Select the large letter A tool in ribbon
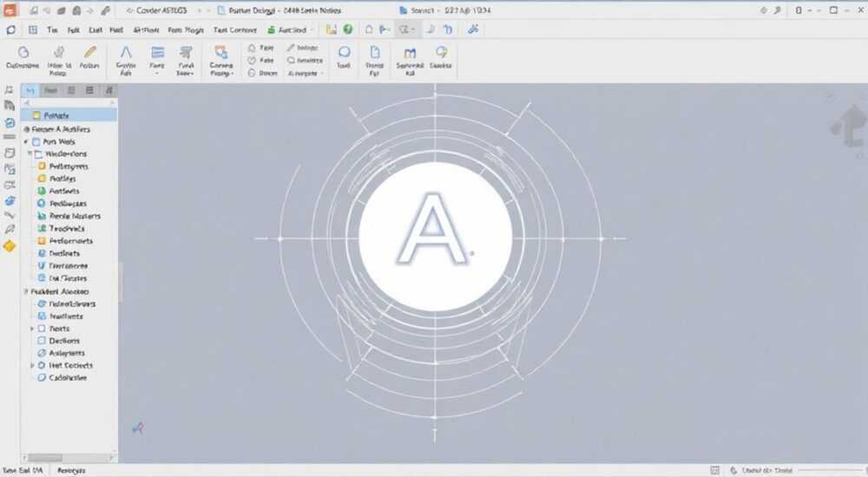Image resolution: width=868 pixels, height=477 pixels. click(126, 52)
